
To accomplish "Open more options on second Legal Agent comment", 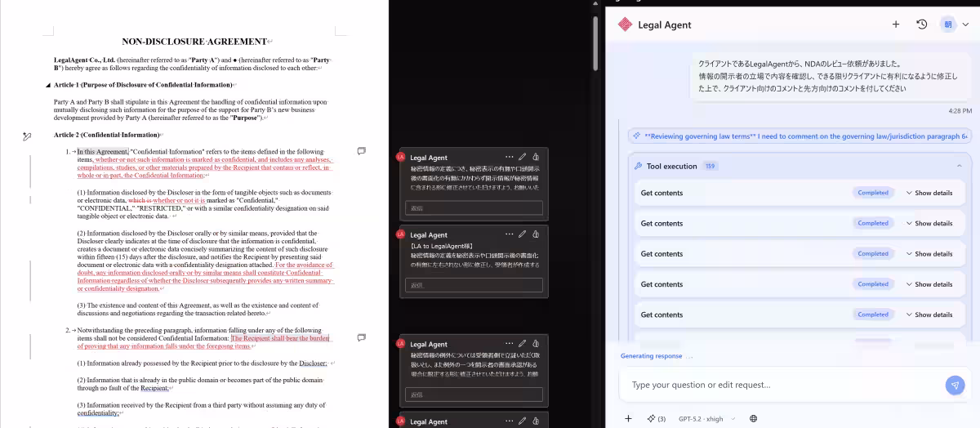I will [x=509, y=234].
